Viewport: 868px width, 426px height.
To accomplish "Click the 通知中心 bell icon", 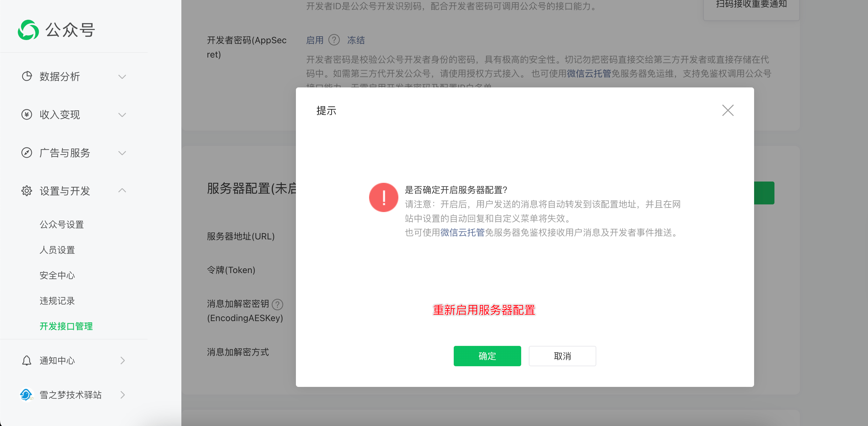I will pyautogui.click(x=27, y=360).
